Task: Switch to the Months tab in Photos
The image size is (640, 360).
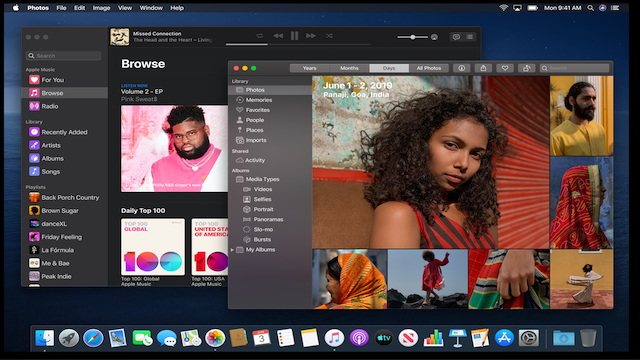Action: [x=349, y=68]
